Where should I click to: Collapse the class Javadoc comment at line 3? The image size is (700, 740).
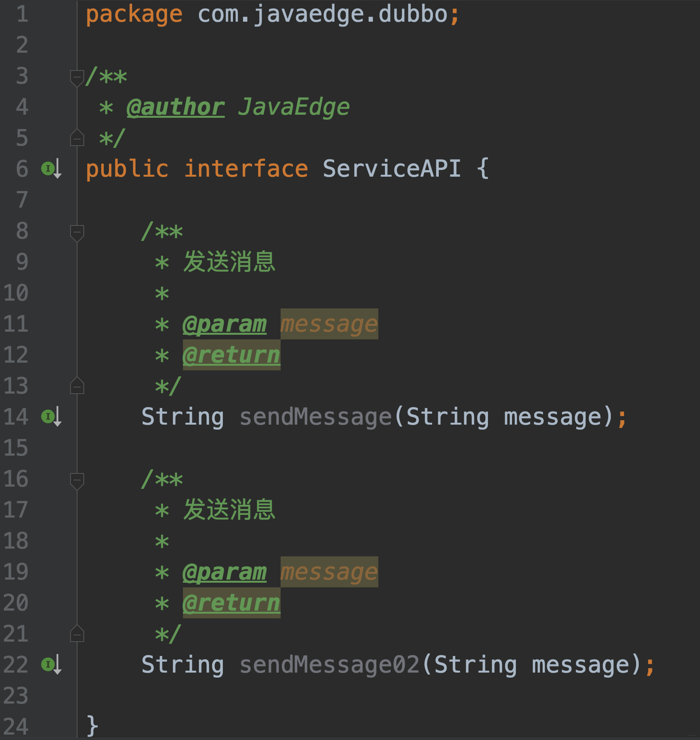point(77,77)
